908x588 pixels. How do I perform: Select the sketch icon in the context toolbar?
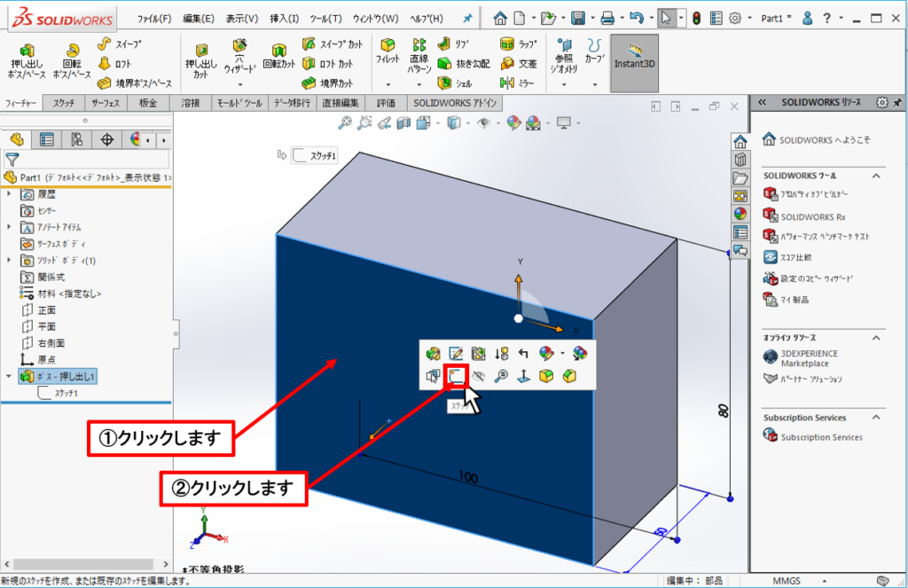(x=455, y=375)
